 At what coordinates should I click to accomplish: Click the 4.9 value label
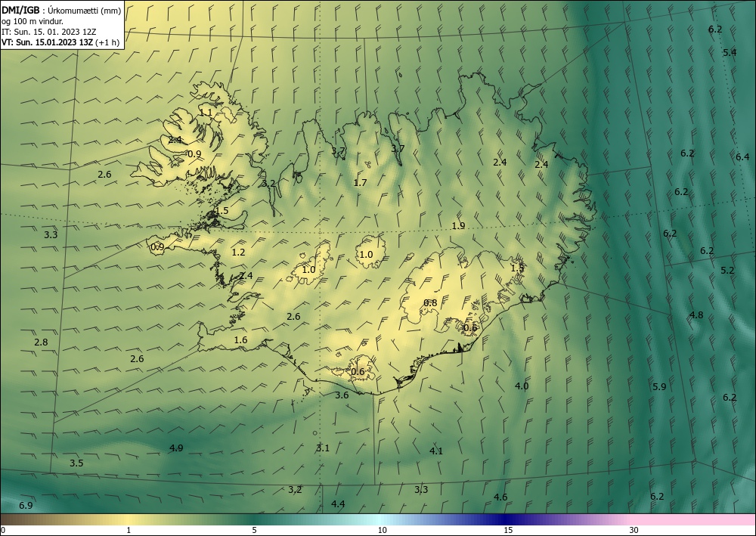pyautogui.click(x=176, y=448)
